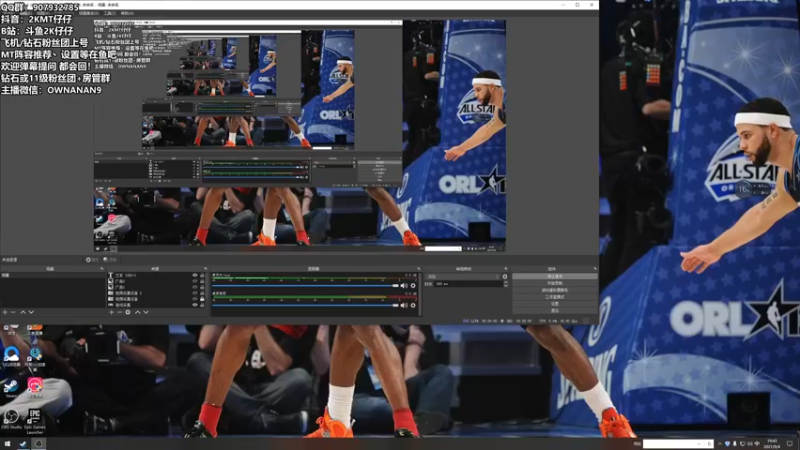Toggle visibility of the 广告1 source
Image resolution: width=800 pixels, height=450 pixels.
point(194,287)
